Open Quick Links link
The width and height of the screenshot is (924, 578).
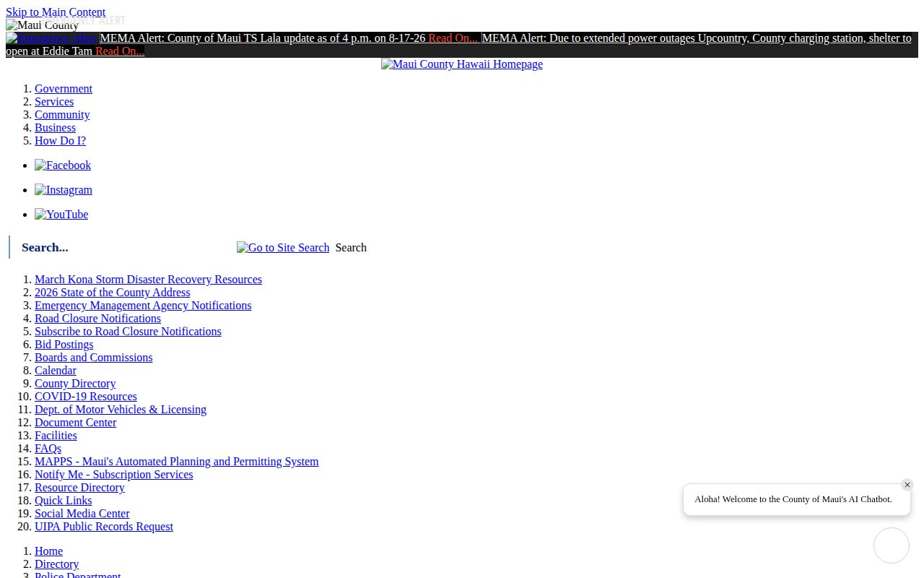(63, 501)
